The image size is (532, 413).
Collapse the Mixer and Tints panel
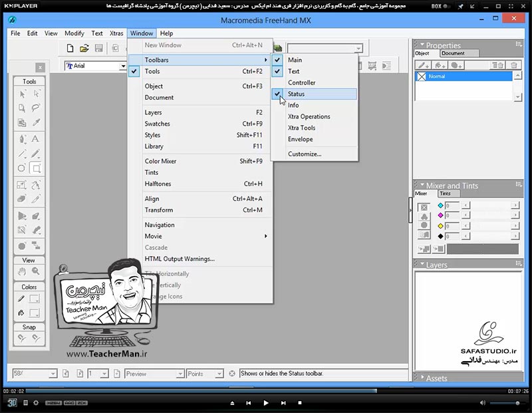[422, 185]
